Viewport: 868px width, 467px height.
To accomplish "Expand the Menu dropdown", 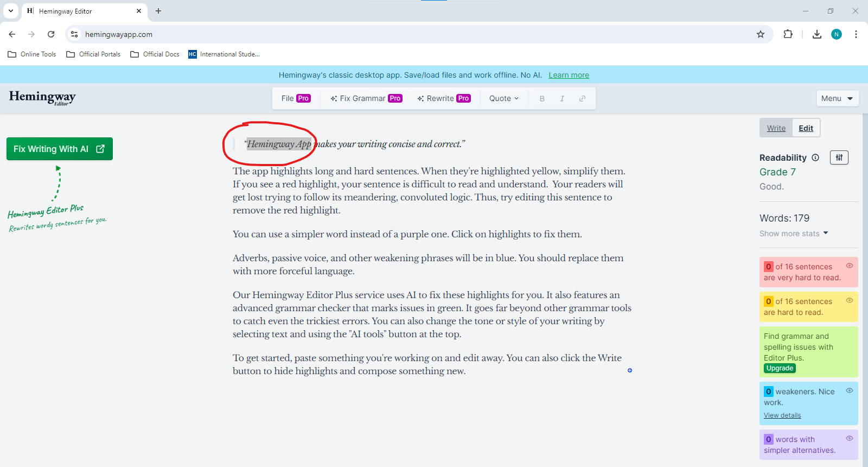I will coord(838,98).
